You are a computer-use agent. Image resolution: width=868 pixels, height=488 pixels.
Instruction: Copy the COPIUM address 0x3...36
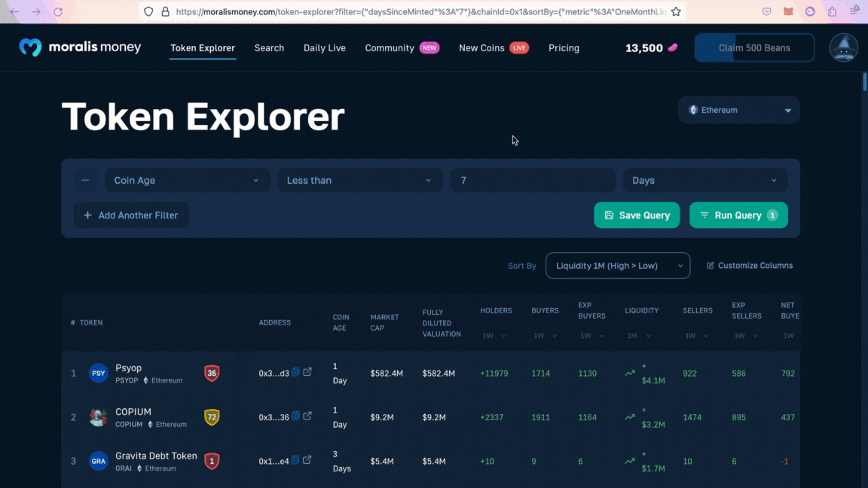pyautogui.click(x=295, y=416)
